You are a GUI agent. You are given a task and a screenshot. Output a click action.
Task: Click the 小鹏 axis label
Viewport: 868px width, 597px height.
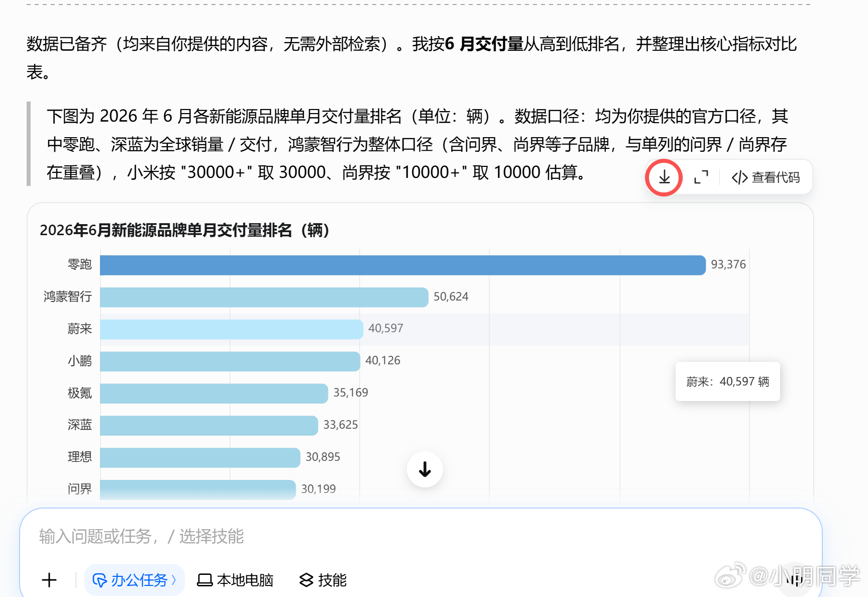pyautogui.click(x=80, y=361)
